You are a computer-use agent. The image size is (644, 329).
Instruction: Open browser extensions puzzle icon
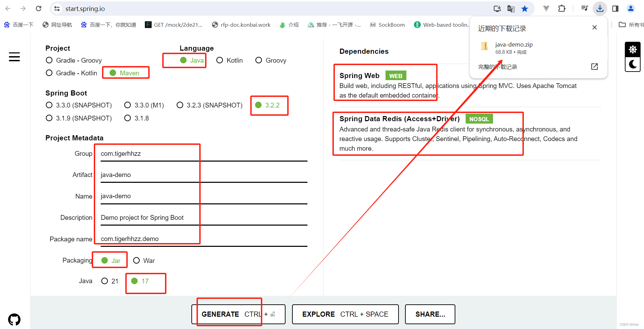(x=562, y=9)
